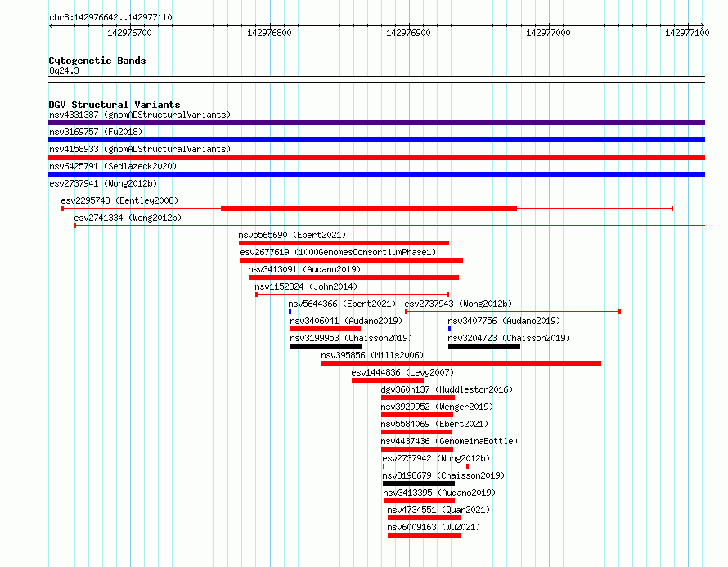728x567 pixels.
Task: Click the esv2677619 (1000GenomesConsortiumPhase1) label
Action: coord(338,252)
